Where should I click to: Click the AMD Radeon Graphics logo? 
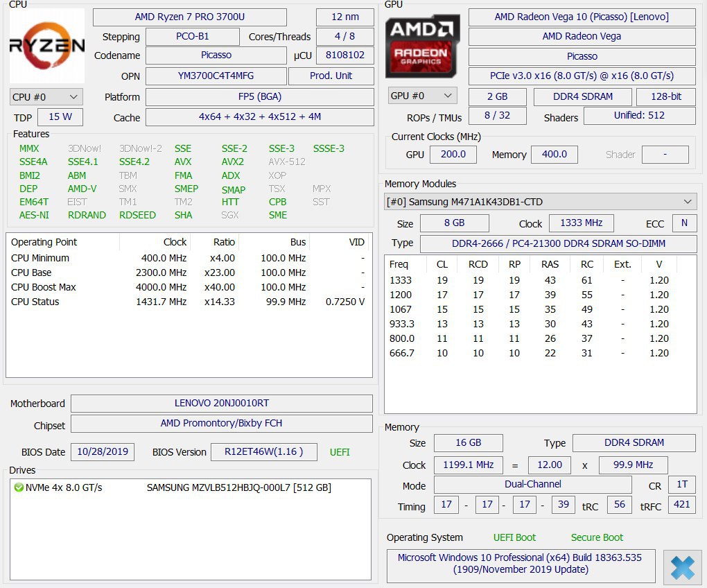click(423, 46)
